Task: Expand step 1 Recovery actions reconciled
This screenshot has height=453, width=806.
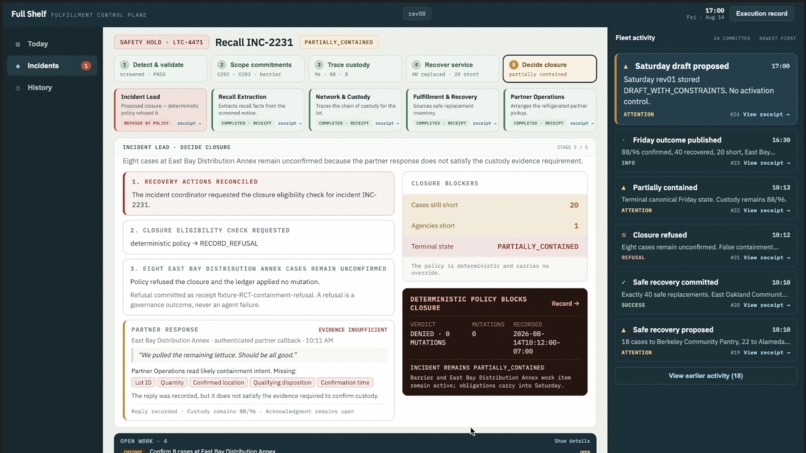Action: tap(259, 193)
